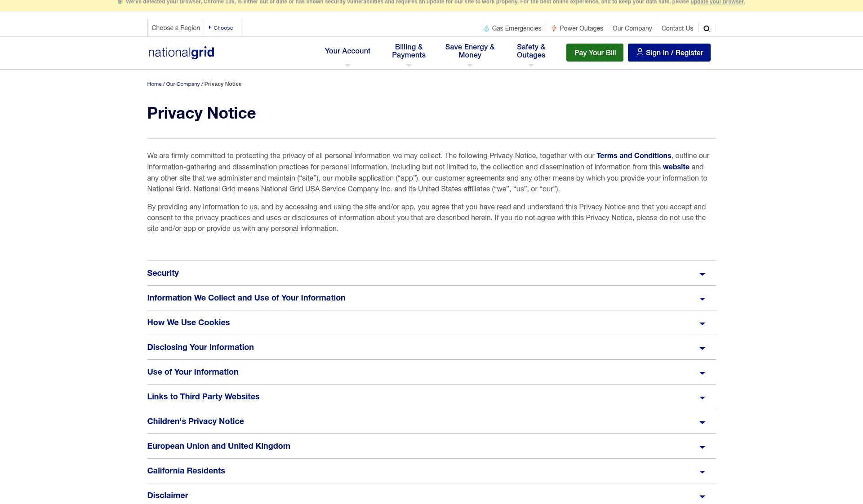Click the user icon in Sign In button
This screenshot has height=504, width=863.
640,52
